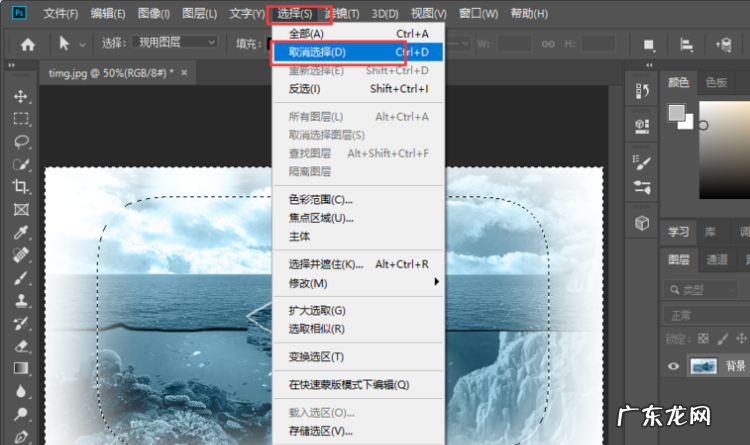The width and height of the screenshot is (750, 445).
Task: Open the 现用图层 select dropdown
Action: 175,43
